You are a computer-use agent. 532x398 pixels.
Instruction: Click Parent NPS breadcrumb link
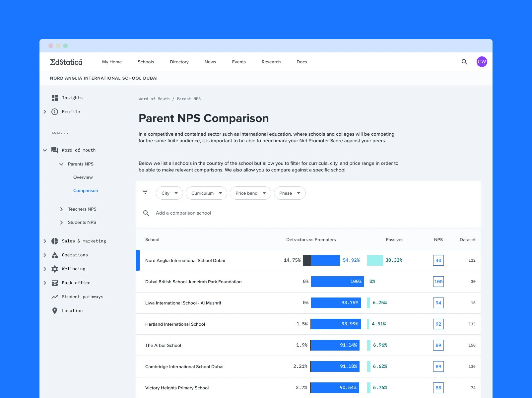coord(189,99)
